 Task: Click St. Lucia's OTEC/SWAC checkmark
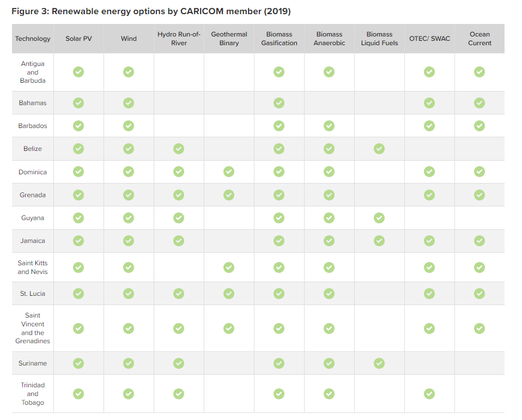coord(429,294)
